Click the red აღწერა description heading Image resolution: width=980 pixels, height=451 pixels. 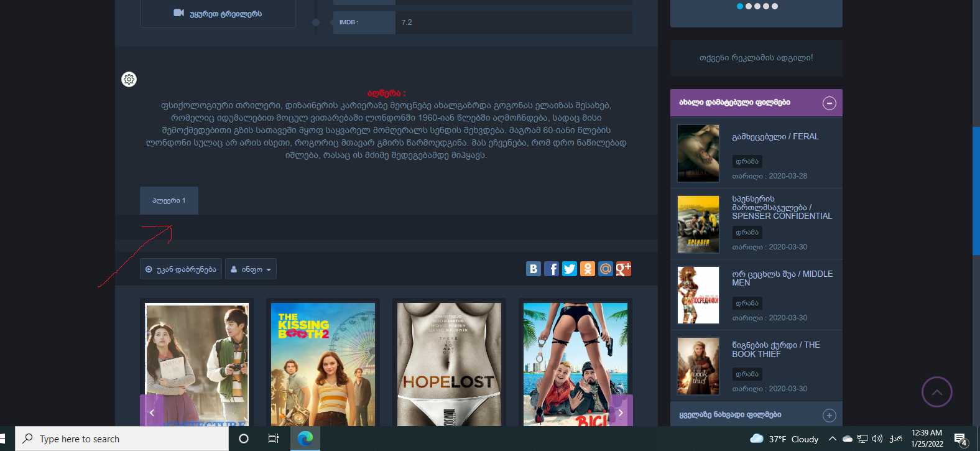tap(386, 93)
